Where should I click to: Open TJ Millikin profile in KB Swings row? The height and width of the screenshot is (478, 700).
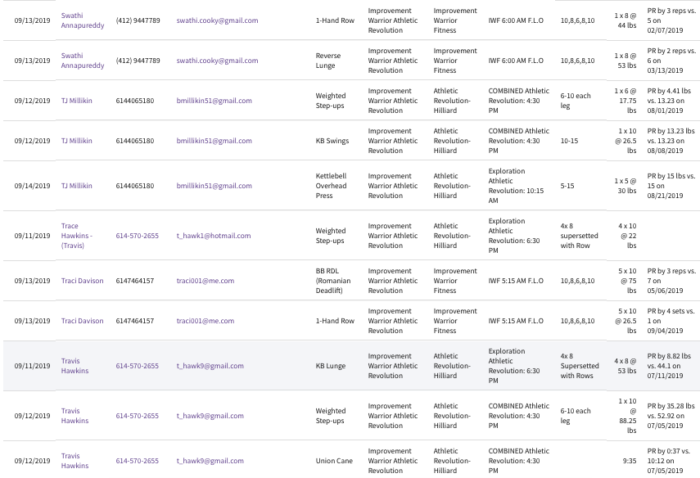[77, 141]
